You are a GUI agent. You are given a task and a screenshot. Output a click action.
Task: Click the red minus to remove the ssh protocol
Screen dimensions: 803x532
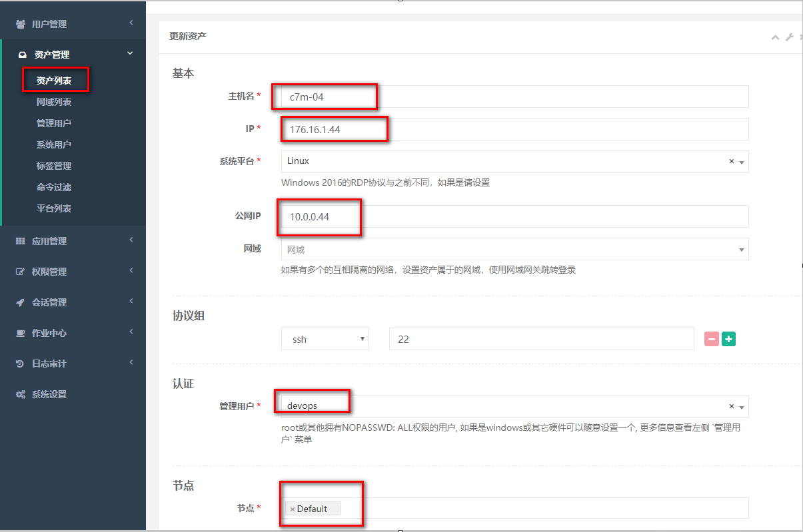point(711,339)
